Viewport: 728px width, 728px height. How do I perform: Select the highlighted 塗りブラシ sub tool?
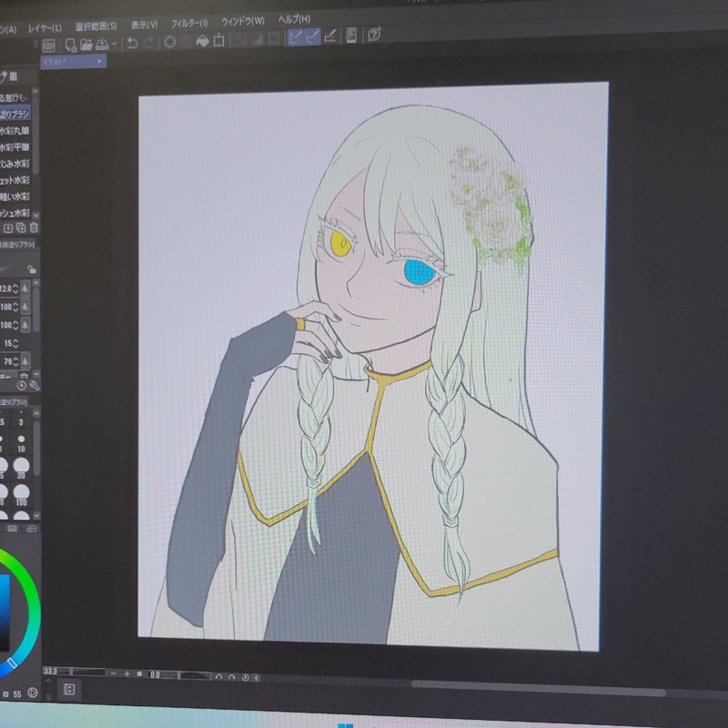tap(15, 114)
